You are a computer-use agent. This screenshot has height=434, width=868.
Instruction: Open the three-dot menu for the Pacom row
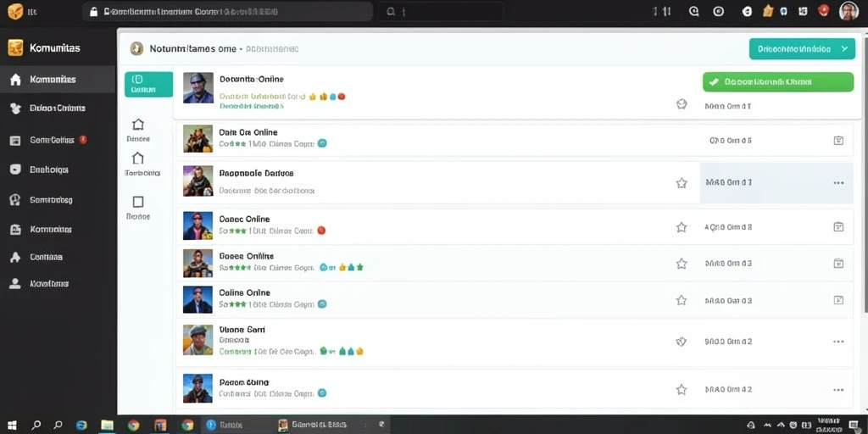pyautogui.click(x=838, y=390)
